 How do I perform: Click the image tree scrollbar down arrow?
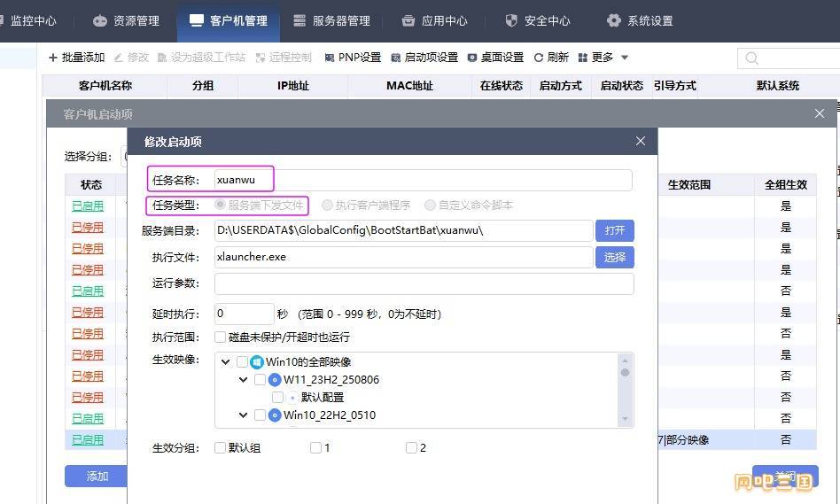click(625, 419)
